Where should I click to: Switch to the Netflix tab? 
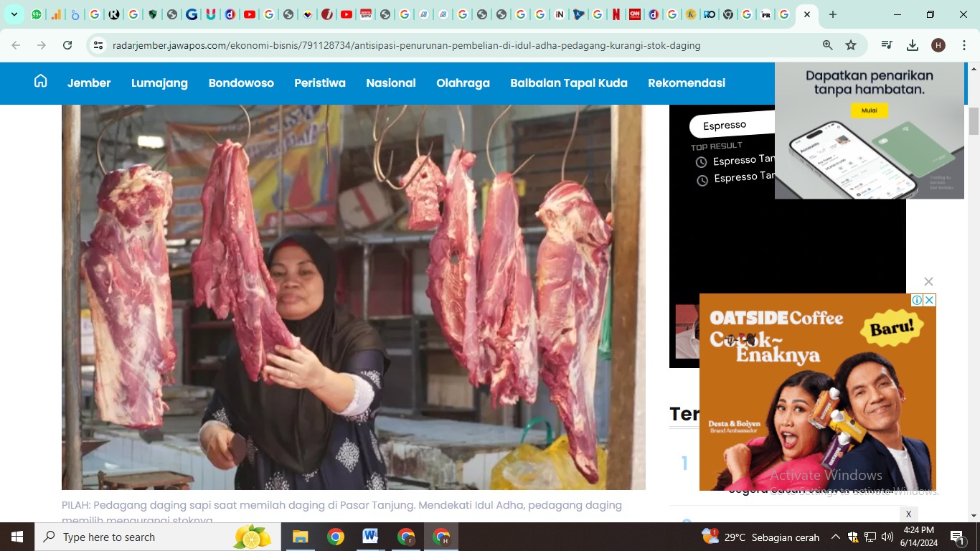point(616,14)
